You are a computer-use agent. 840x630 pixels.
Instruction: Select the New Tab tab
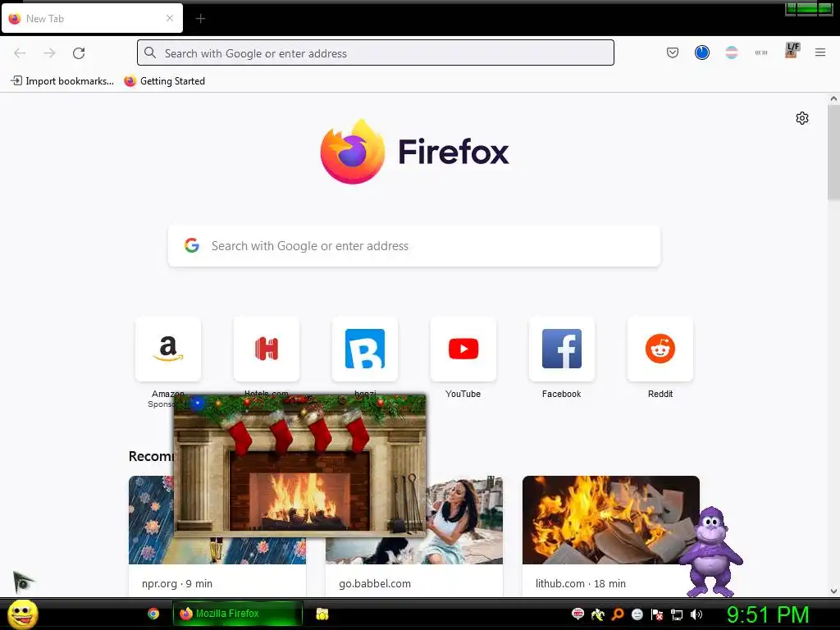92,18
